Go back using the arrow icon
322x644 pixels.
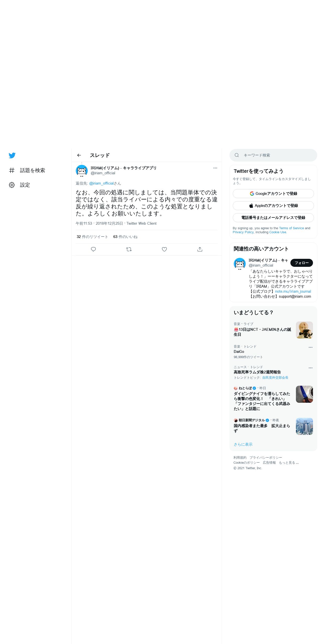(x=79, y=155)
